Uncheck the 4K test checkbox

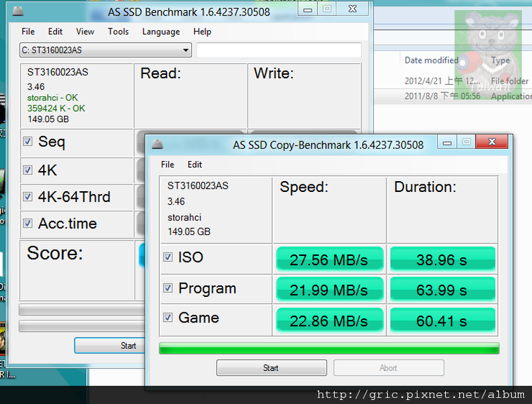(28, 170)
